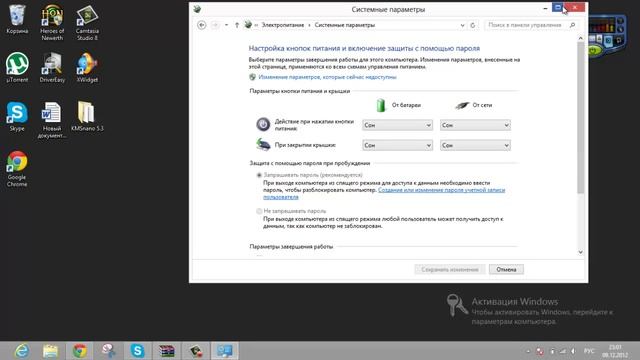Show hidden tray icons
Viewport: 640px width, 360px height.
pos(528,351)
